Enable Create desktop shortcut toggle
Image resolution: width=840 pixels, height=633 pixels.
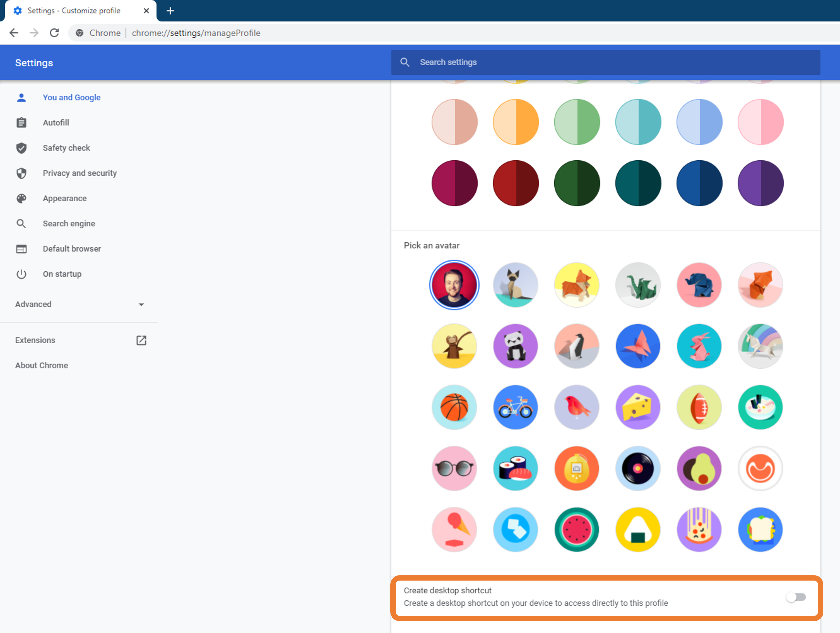(795, 597)
